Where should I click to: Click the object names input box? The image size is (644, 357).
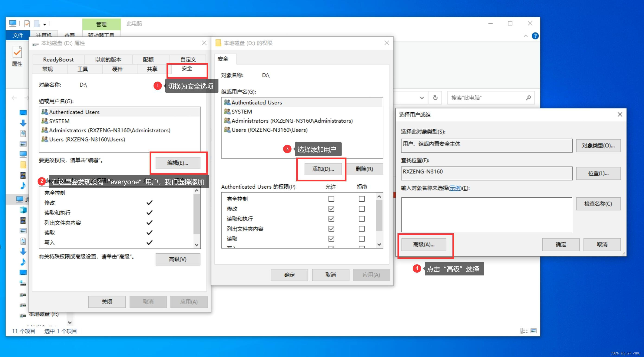click(487, 215)
